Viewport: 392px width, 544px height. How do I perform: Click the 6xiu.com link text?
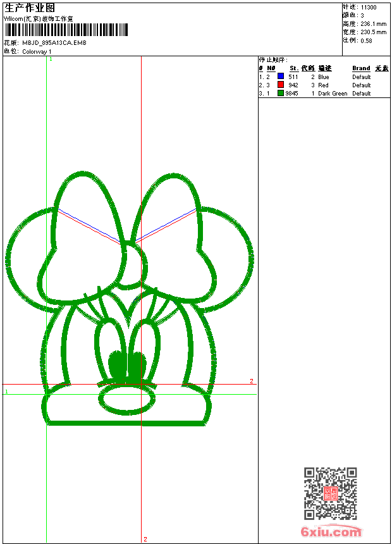tap(331, 531)
